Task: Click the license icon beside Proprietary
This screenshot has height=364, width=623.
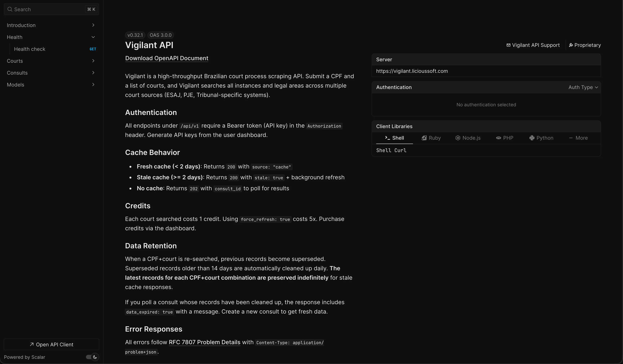Action: pos(571,45)
